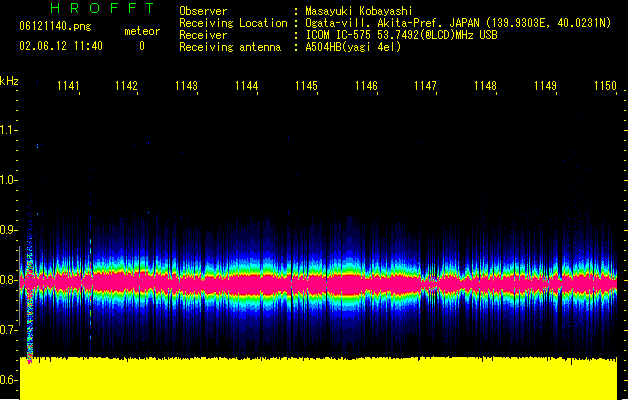Click the Observer field label
629x400 pixels.
tap(203, 11)
